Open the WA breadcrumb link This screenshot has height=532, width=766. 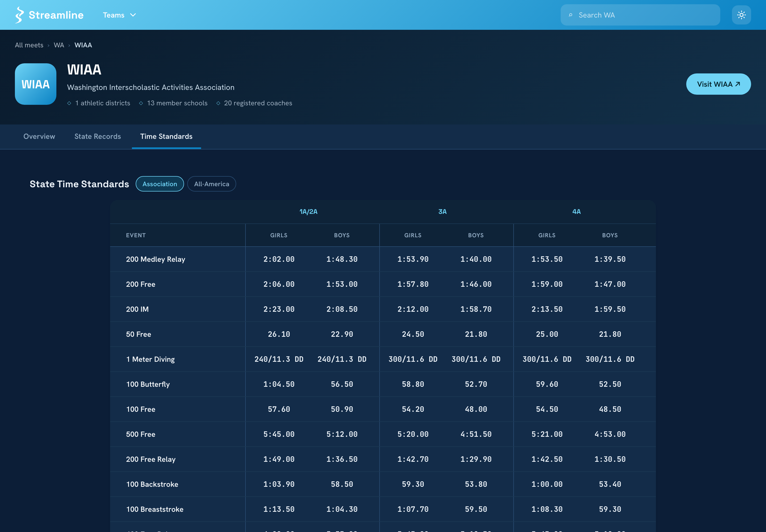click(59, 45)
